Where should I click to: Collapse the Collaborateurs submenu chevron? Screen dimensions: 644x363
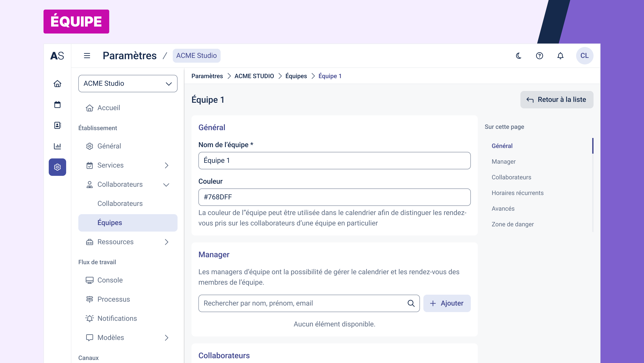tap(166, 185)
